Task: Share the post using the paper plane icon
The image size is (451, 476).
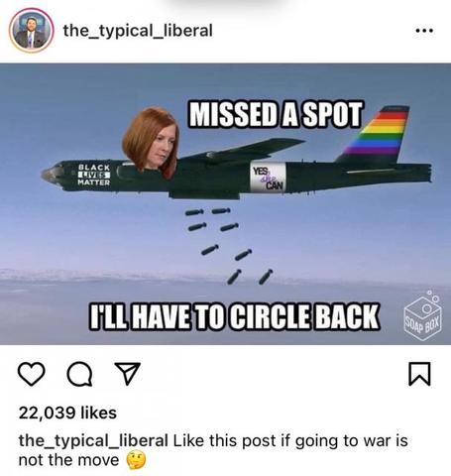Action: pyautogui.click(x=128, y=373)
